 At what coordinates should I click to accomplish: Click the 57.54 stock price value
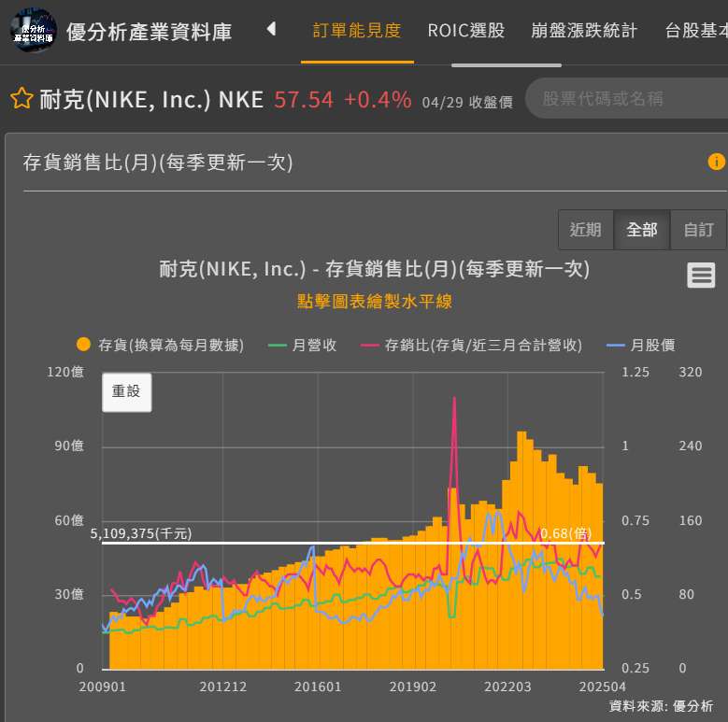pos(304,99)
